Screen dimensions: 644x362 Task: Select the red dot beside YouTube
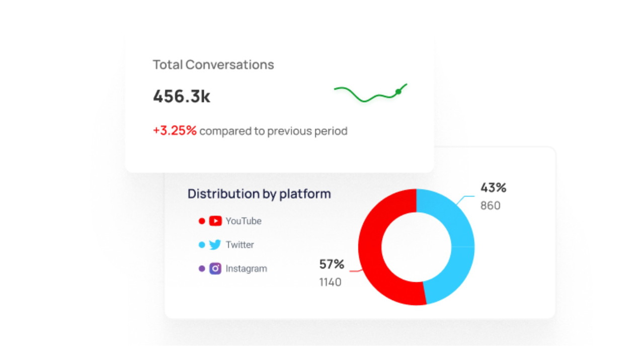point(202,221)
